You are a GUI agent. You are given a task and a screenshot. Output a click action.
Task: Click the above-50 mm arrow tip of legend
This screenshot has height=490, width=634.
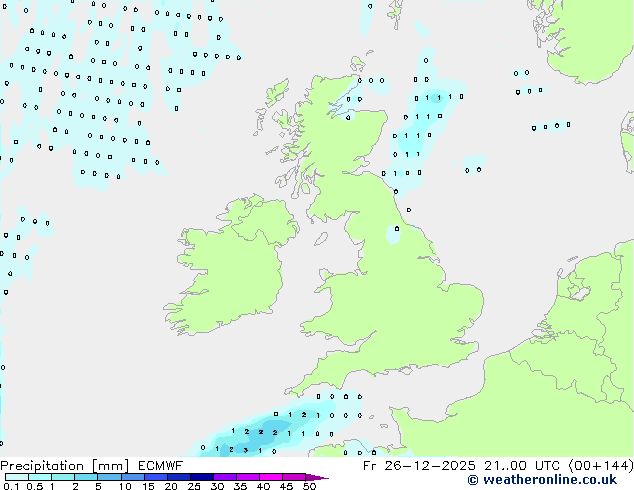coord(317,477)
